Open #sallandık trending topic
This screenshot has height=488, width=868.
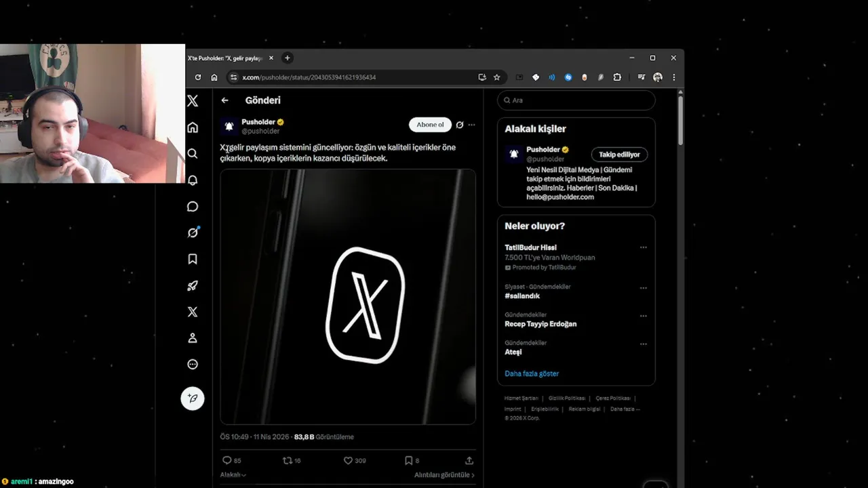[x=522, y=296]
